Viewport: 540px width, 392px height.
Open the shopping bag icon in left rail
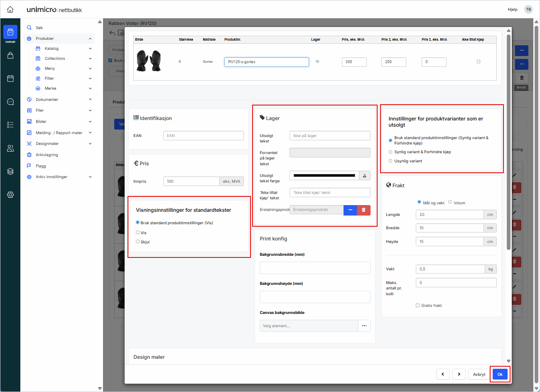[10, 55]
